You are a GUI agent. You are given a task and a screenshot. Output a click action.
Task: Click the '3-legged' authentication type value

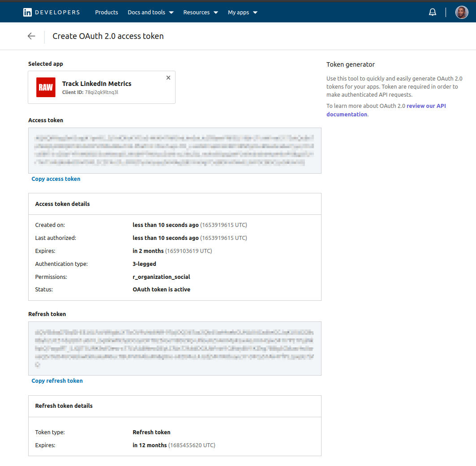pos(144,264)
